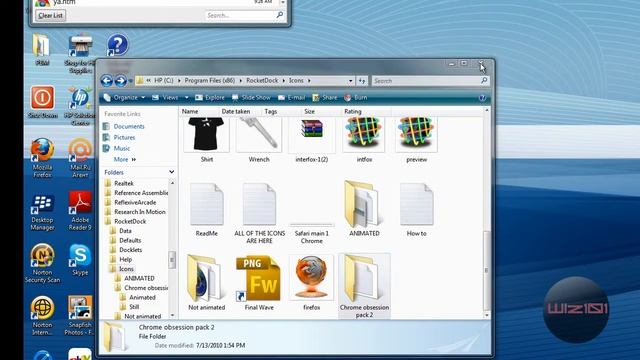The width and height of the screenshot is (640, 360).
Task: Open the Organize menu
Action: click(x=124, y=98)
